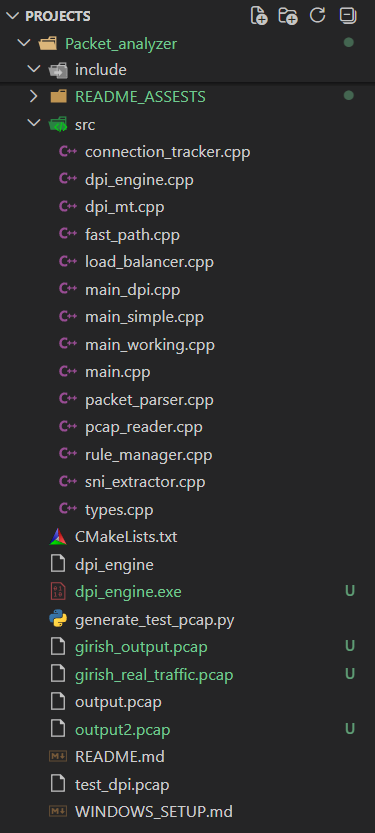
Task: Click the include folder icon
Action: pyautogui.click(x=58, y=70)
